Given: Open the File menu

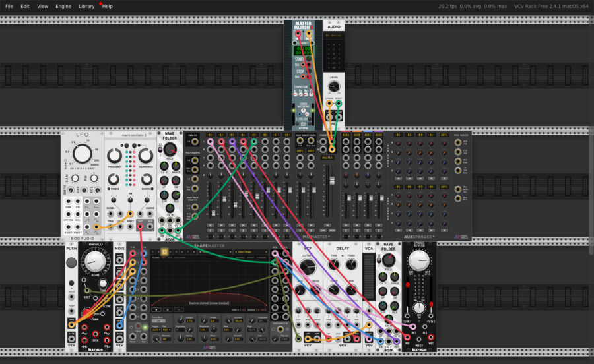Looking at the screenshot, I should click(9, 6).
